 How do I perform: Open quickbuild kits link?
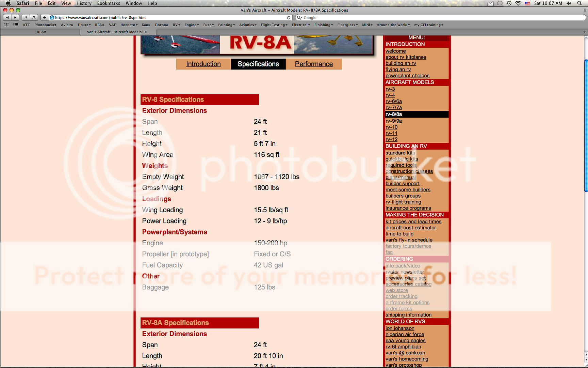[402, 159]
